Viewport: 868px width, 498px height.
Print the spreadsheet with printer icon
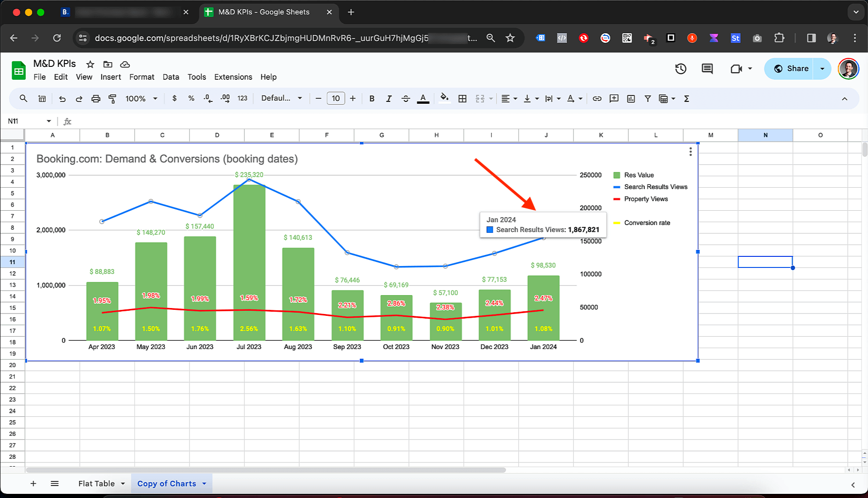(95, 98)
